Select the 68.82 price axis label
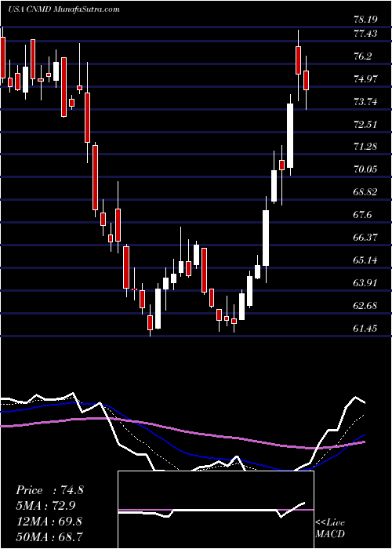This screenshot has width=392, height=549. click(x=367, y=192)
